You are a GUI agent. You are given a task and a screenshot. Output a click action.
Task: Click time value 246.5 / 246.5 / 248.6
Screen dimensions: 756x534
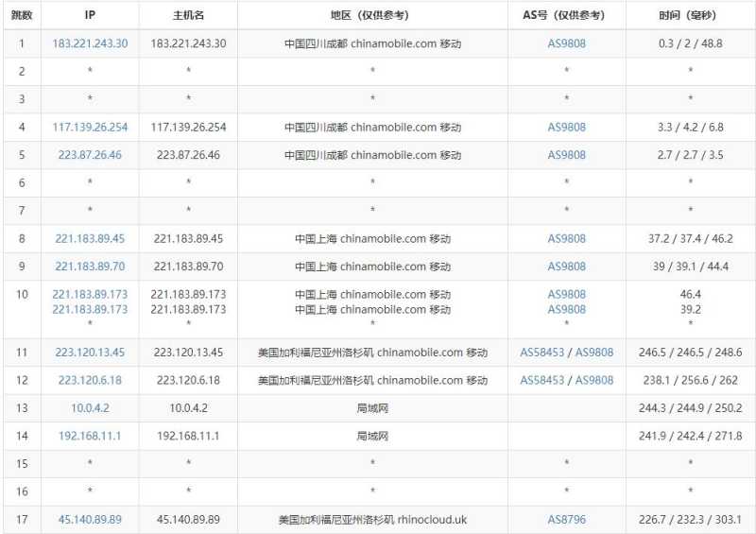pyautogui.click(x=691, y=353)
